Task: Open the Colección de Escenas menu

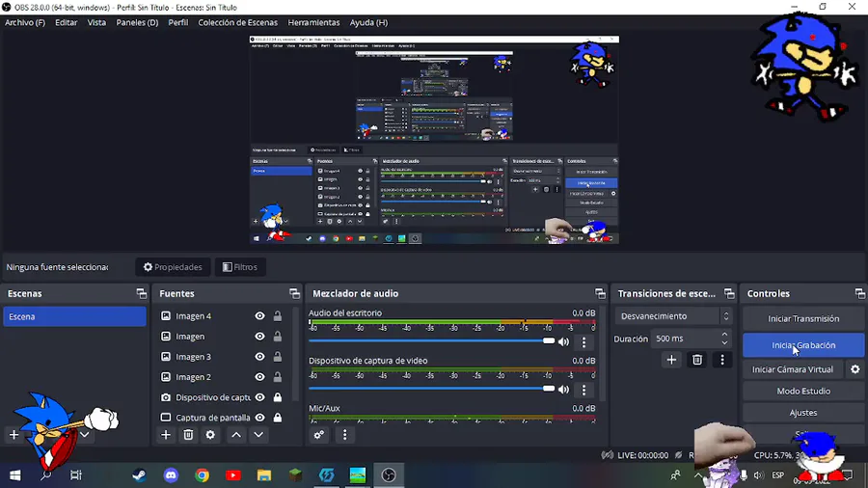Action: (x=238, y=23)
